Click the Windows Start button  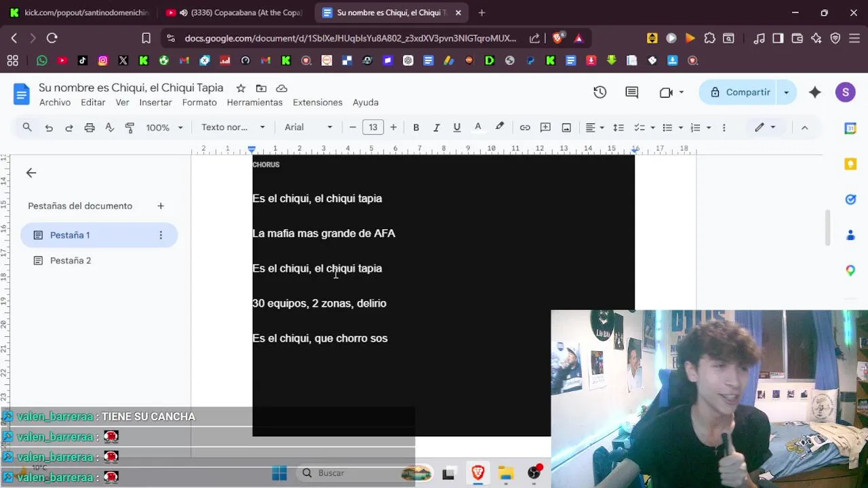tap(279, 473)
